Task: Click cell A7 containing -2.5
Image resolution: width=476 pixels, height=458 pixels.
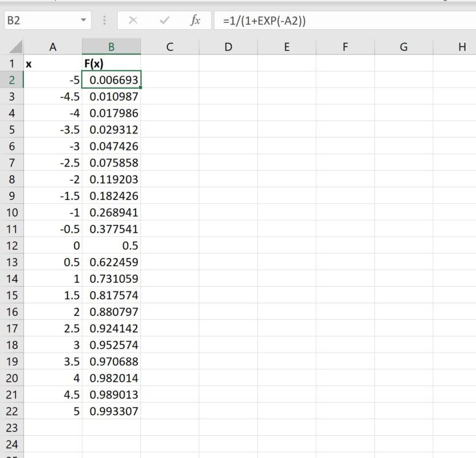Action: (53, 163)
